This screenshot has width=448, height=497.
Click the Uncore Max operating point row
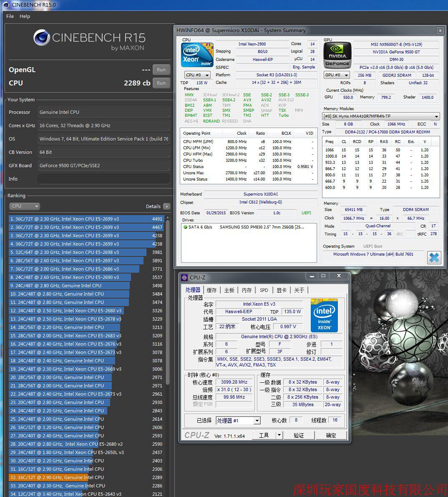(x=249, y=173)
